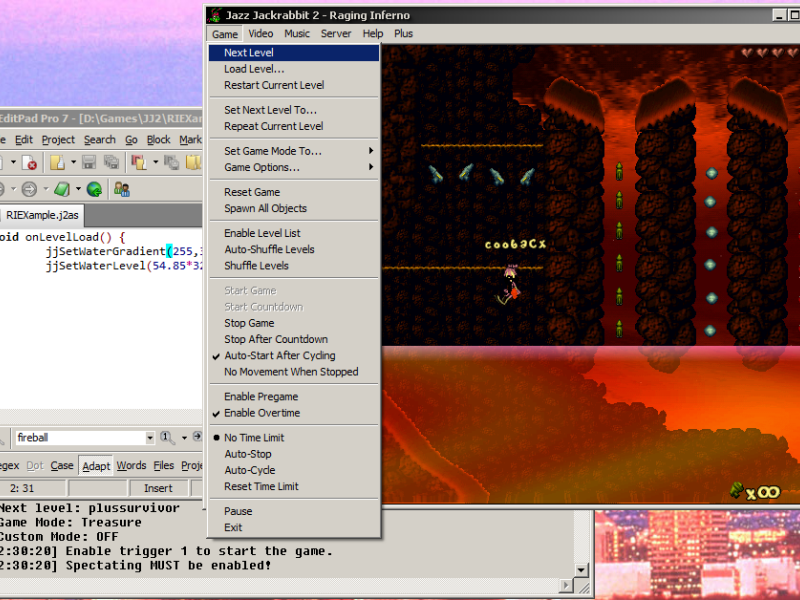Viewport: 800px width, 600px height.
Task: Open dropdown arrow beside forward navigation icon
Action: pos(46,189)
